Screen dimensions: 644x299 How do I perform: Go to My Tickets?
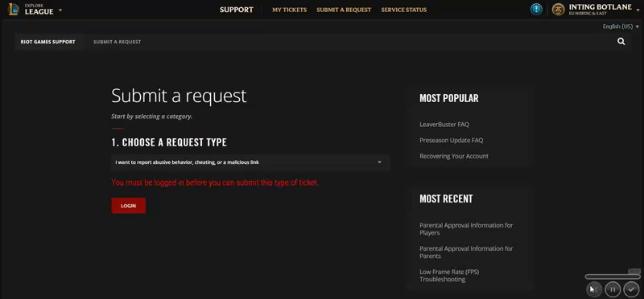[x=289, y=10]
